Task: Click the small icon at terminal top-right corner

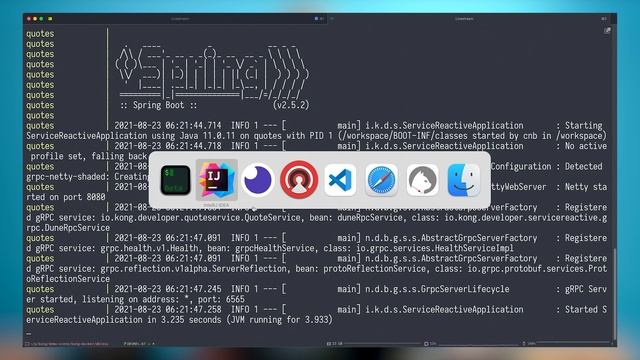Action: [x=607, y=31]
